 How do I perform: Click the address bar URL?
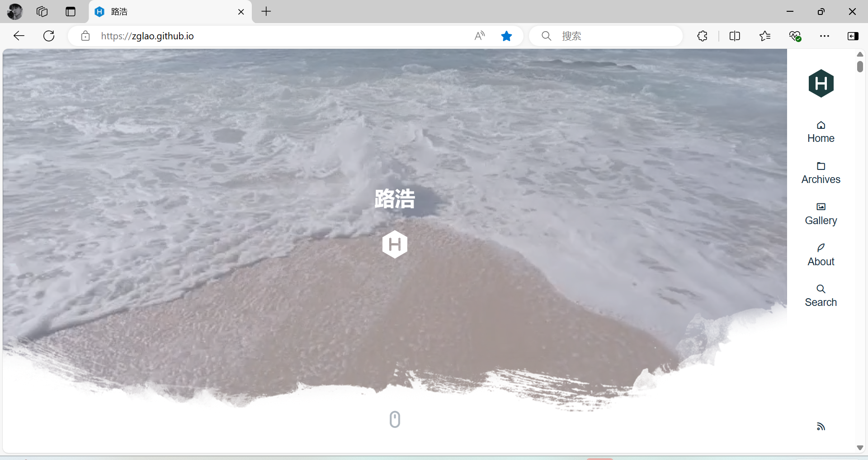pyautogui.click(x=147, y=36)
